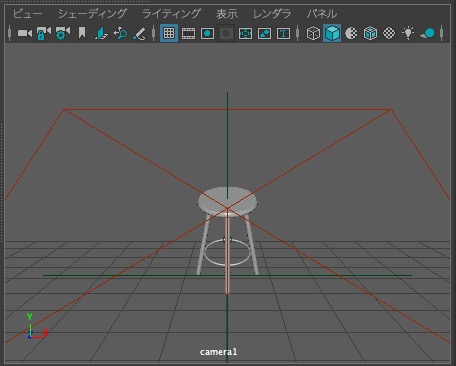The image size is (456, 366).
Task: Click Use Default Material sphere icon
Action: point(351,33)
